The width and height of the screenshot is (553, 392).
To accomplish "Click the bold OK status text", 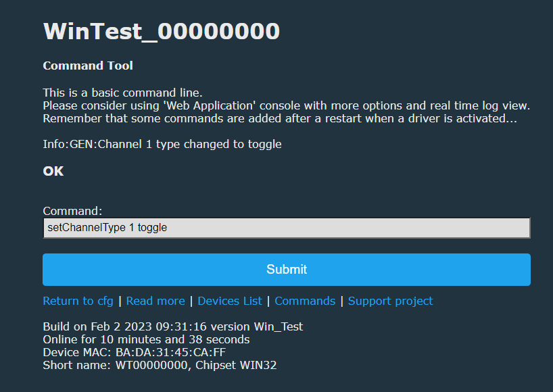I will tap(53, 171).
